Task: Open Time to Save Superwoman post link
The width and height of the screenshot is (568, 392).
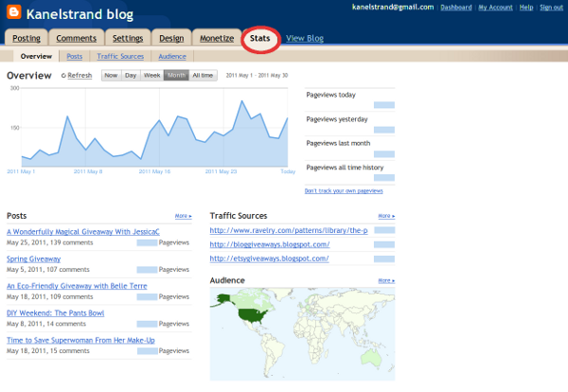Action: click(x=80, y=340)
